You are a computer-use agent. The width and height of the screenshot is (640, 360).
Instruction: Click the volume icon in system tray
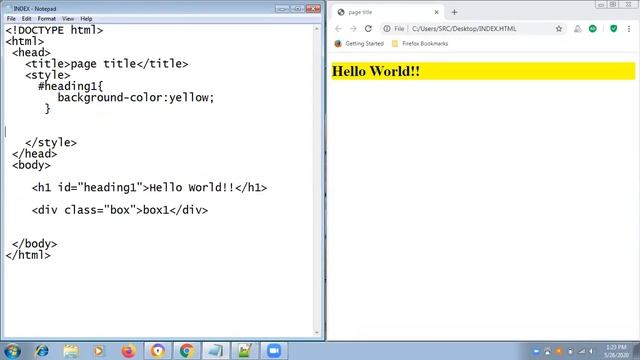click(x=591, y=351)
